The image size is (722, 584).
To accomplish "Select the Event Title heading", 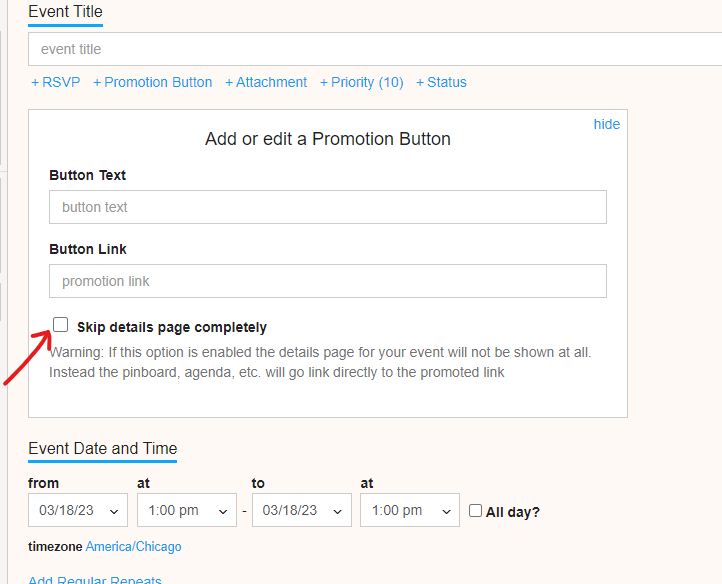I will [x=65, y=12].
